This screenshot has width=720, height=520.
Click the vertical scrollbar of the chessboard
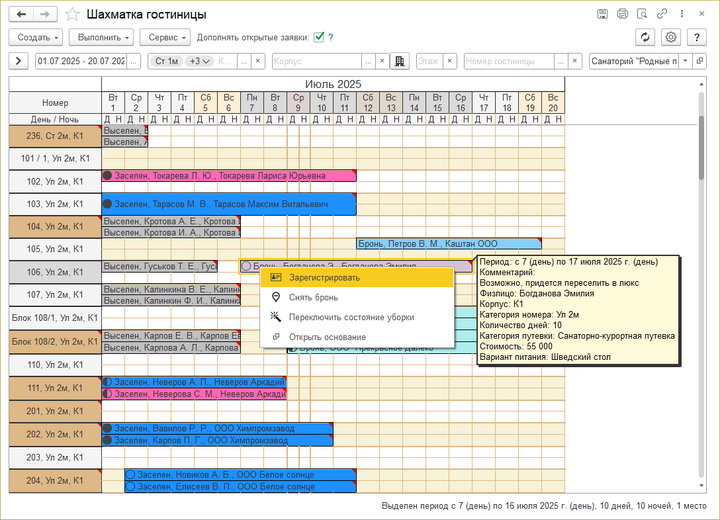[x=701, y=285]
